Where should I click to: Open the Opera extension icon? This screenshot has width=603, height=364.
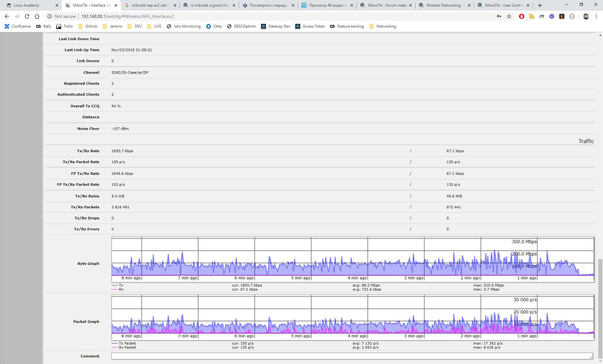click(x=522, y=16)
